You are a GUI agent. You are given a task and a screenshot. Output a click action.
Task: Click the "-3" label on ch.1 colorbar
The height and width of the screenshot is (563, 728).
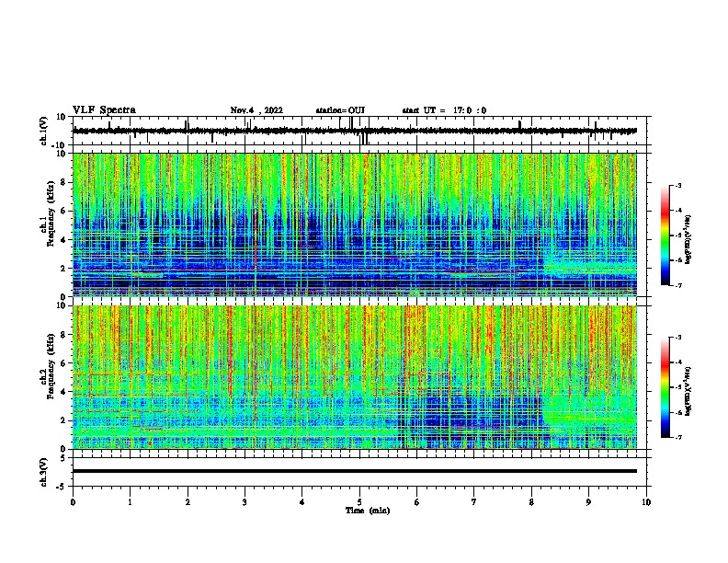coord(677,185)
